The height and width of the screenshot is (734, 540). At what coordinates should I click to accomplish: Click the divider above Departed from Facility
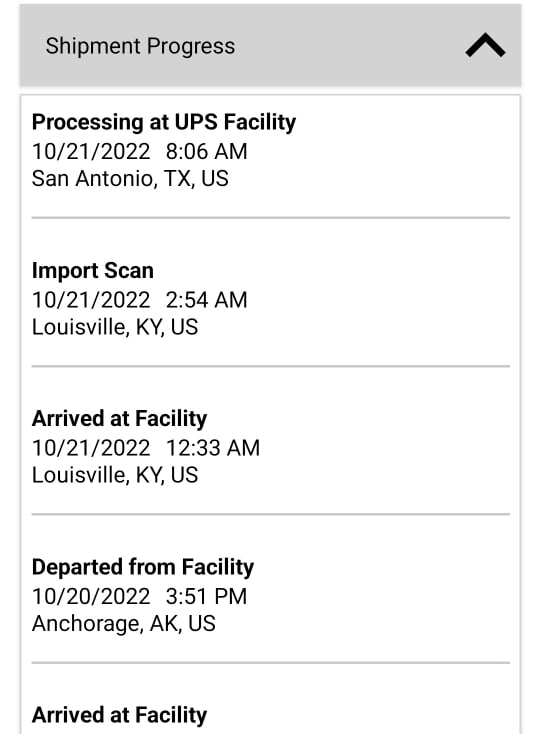pyautogui.click(x=270, y=514)
